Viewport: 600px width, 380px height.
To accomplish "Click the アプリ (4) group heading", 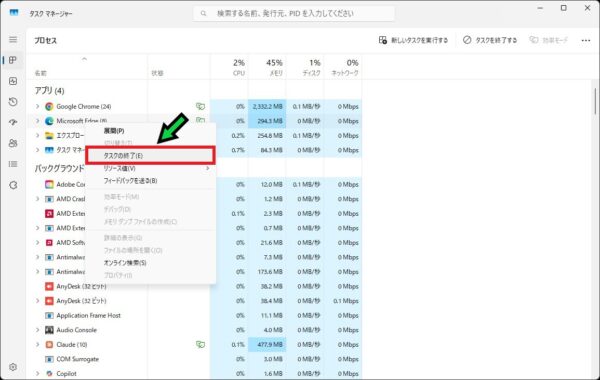I will click(x=49, y=91).
